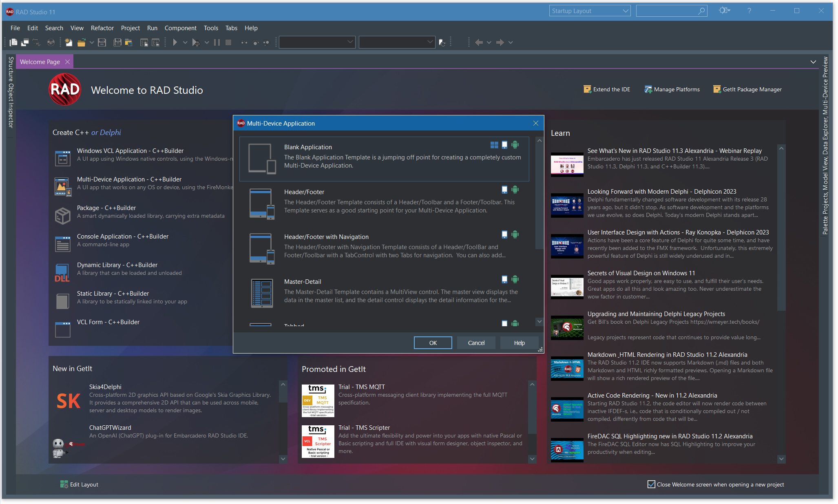Screen dimensions: 838x504
Task: Open the New Items toolbar icon
Action: 69,42
